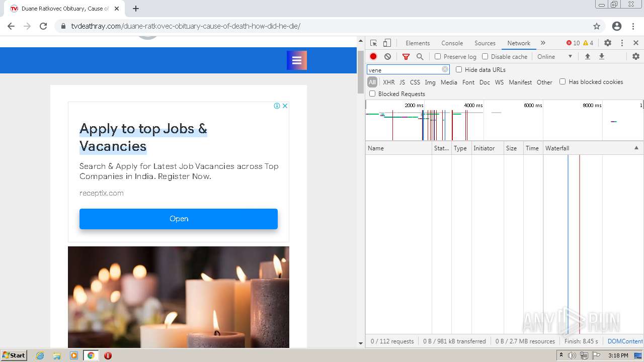Toggle the device toolbar icon
This screenshot has width=644, height=362.
pos(387,43)
